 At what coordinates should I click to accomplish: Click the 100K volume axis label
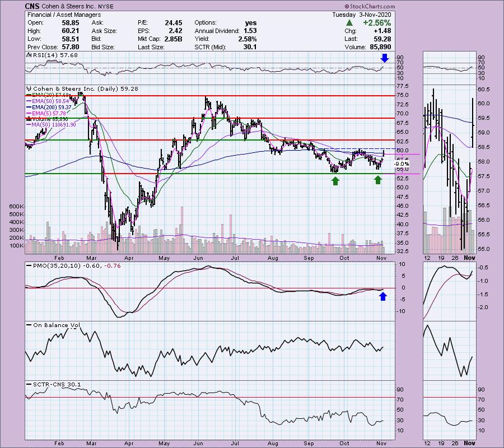(x=17, y=246)
